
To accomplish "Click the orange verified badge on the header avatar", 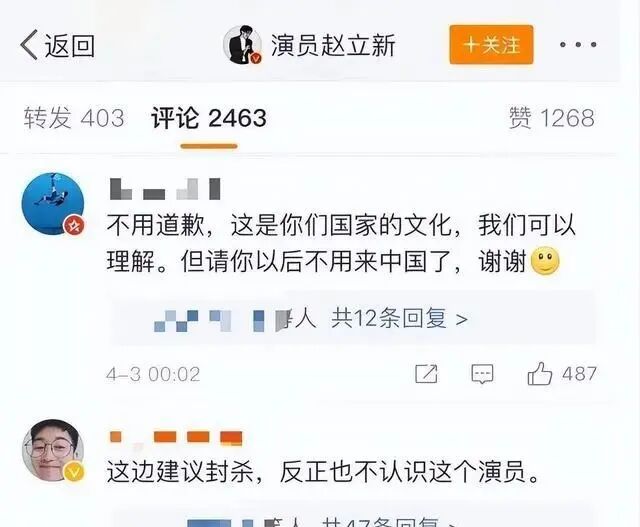I will click(256, 59).
